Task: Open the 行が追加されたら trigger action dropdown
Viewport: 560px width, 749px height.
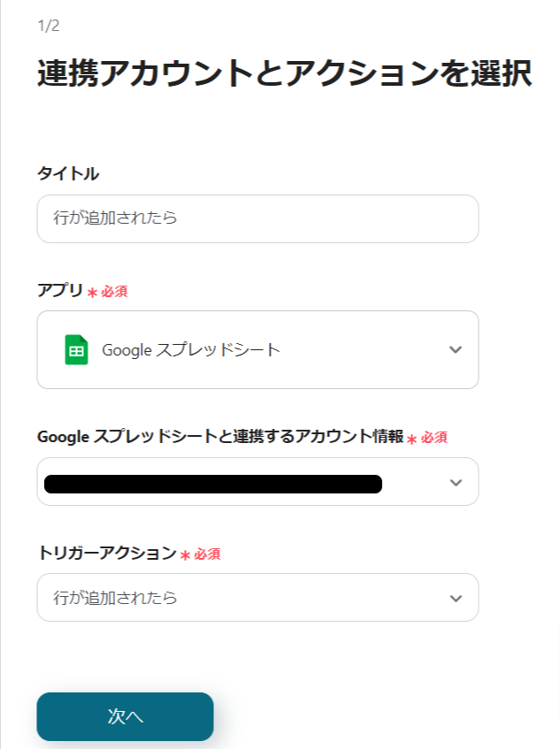Action: click(257, 598)
